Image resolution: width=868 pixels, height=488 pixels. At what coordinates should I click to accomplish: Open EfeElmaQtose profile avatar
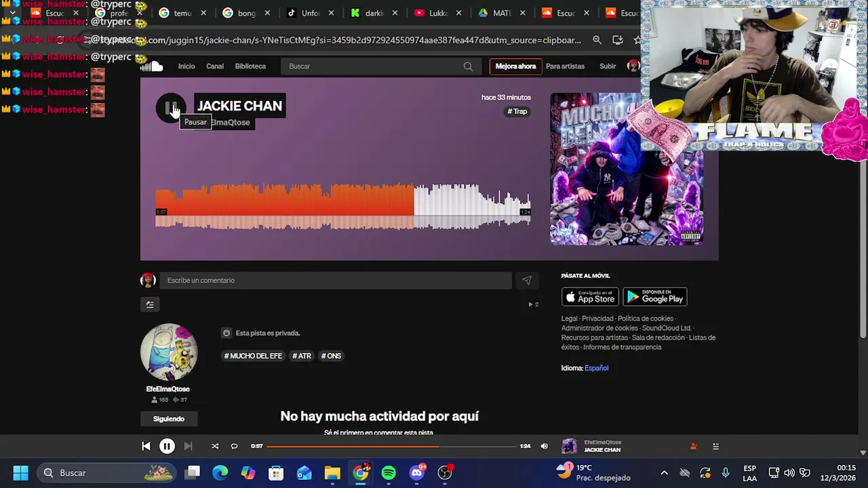pyautogui.click(x=169, y=352)
